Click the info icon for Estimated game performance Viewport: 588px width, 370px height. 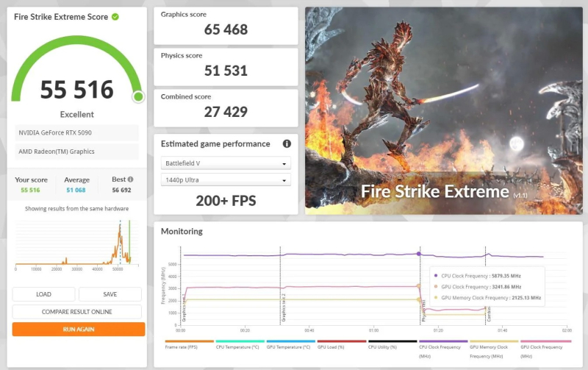click(287, 144)
